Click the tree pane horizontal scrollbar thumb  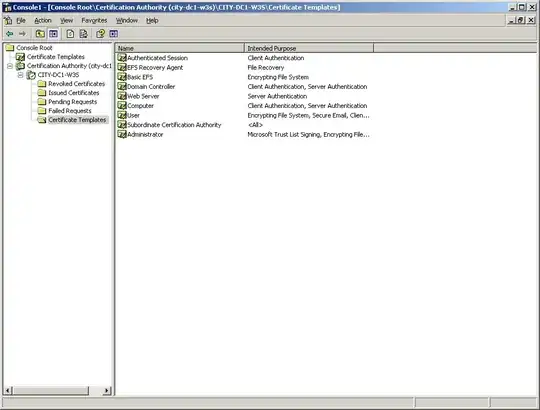coord(50,390)
